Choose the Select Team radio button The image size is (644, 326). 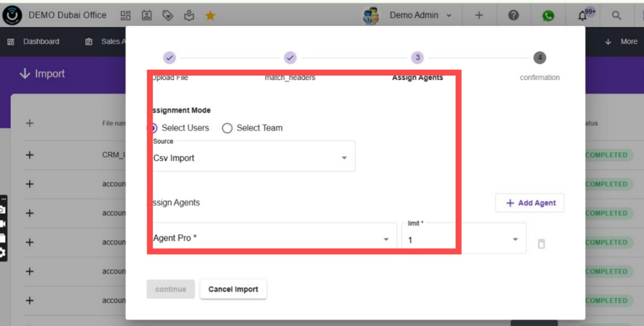pyautogui.click(x=252, y=128)
